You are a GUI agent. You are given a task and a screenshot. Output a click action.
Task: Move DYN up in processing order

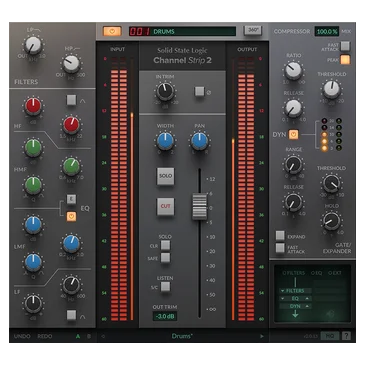click(307, 306)
